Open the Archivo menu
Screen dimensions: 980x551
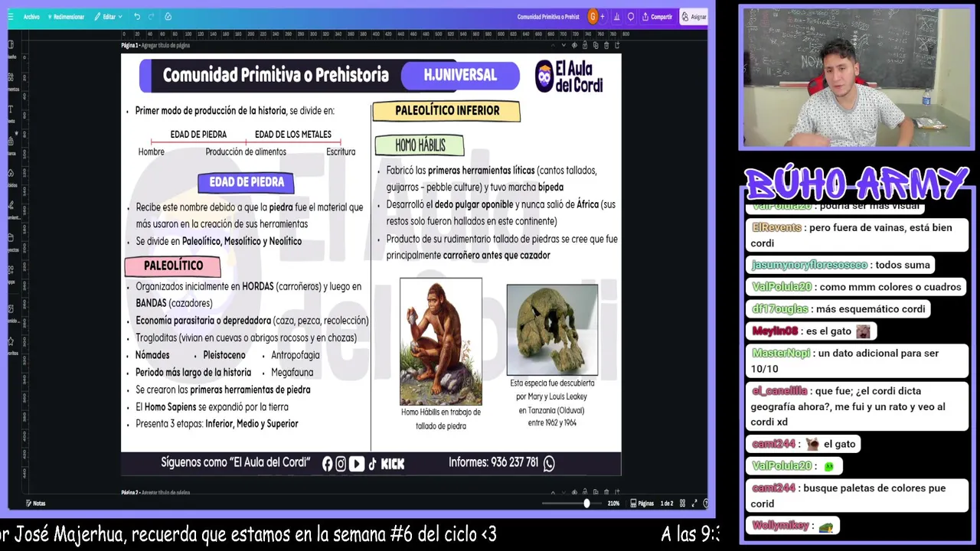31,17
